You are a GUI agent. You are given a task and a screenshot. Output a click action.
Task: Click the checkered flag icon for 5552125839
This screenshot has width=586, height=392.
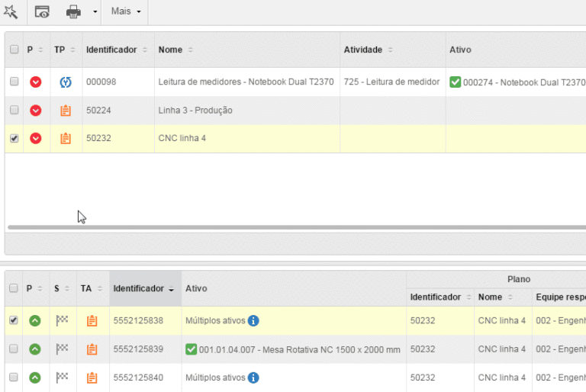(x=62, y=349)
